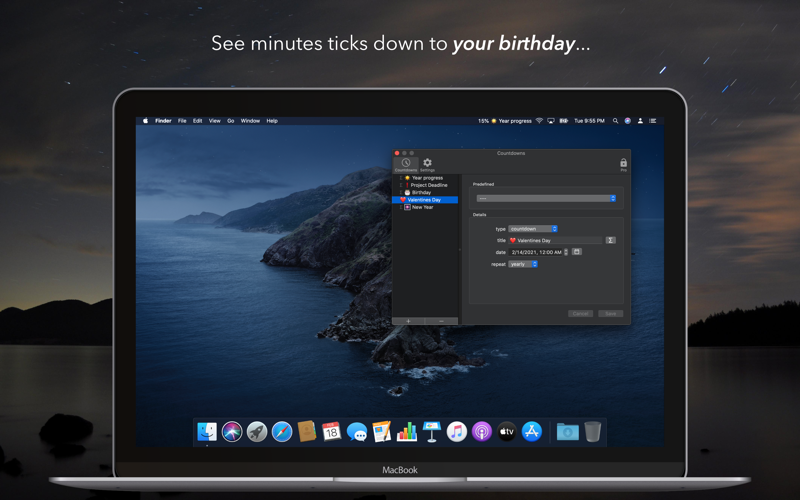The width and height of the screenshot is (800, 500).
Task: Open the File menu
Action: [x=182, y=121]
